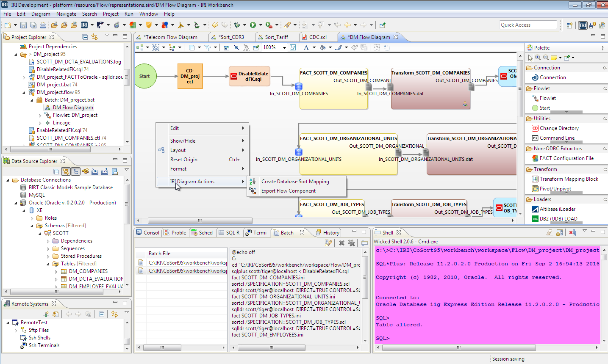Collapse the Transform palette drawer
The height and width of the screenshot is (364, 608).
[566, 169]
